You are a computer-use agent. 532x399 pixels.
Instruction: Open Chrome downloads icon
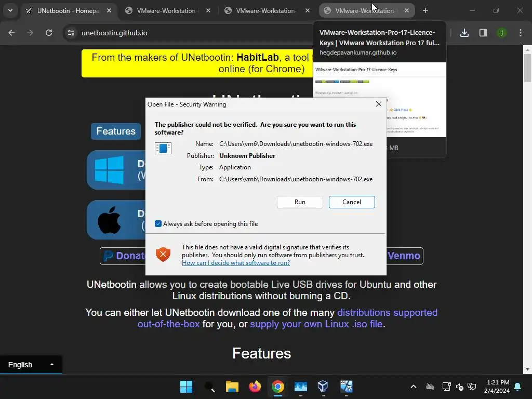tap(464, 33)
